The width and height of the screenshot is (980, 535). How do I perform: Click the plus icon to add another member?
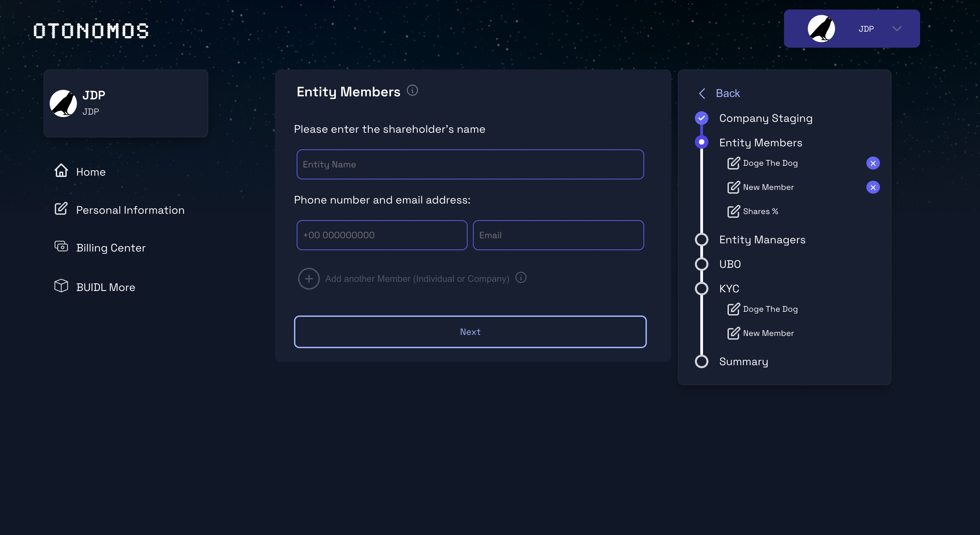point(309,278)
